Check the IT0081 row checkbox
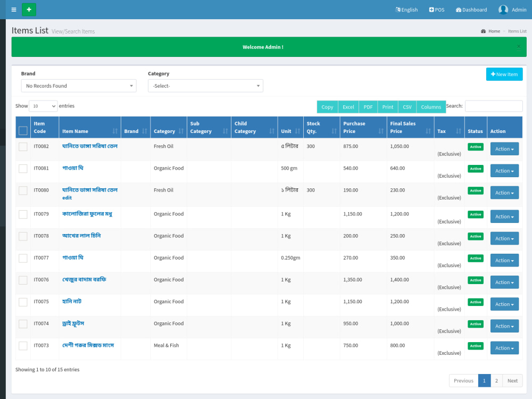The width and height of the screenshot is (532, 399). point(23,169)
